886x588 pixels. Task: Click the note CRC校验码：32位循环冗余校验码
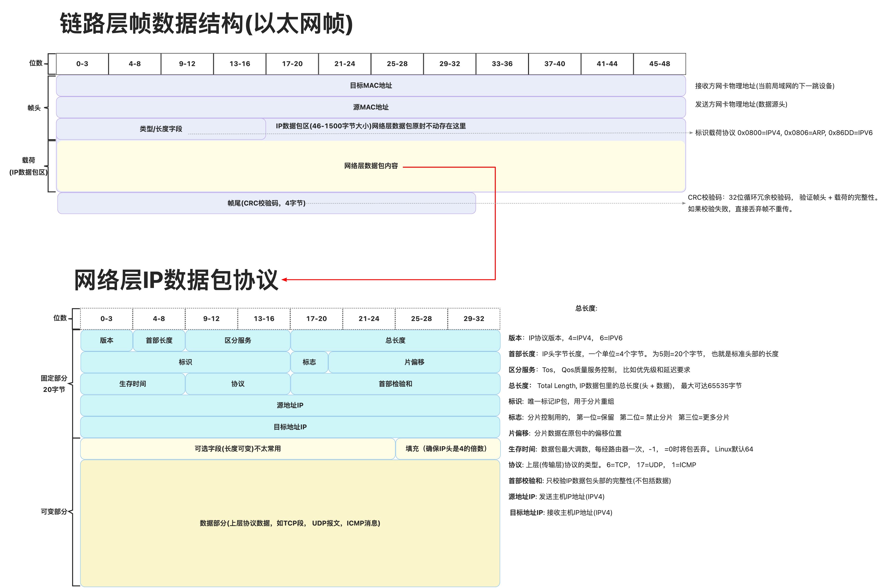pos(784,197)
